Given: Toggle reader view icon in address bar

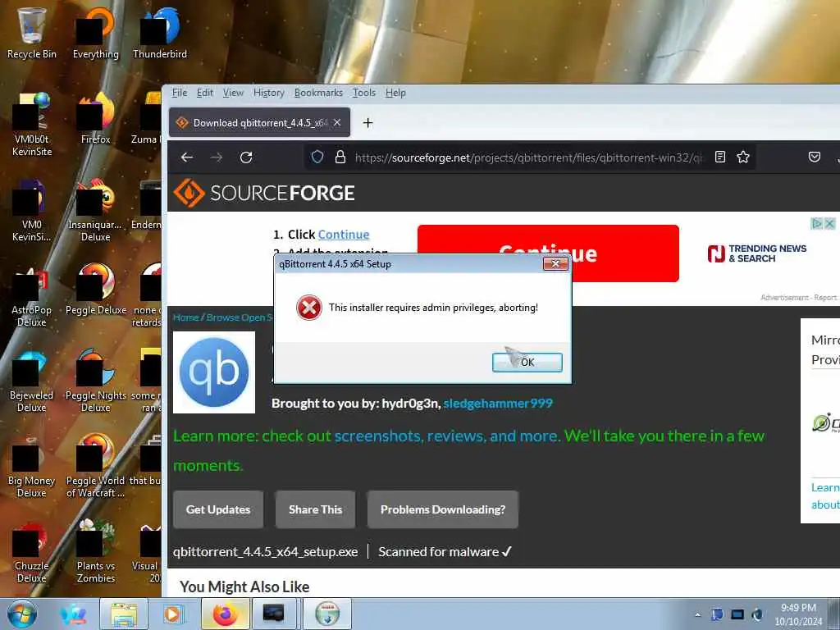Looking at the screenshot, I should point(720,157).
